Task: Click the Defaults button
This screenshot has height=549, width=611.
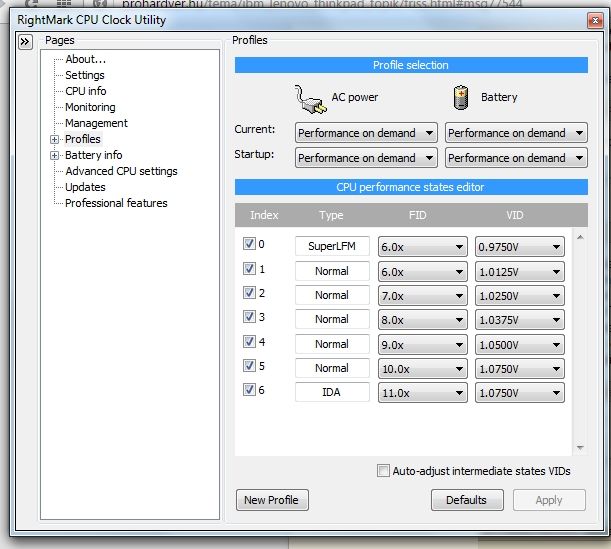Action: 467,500
